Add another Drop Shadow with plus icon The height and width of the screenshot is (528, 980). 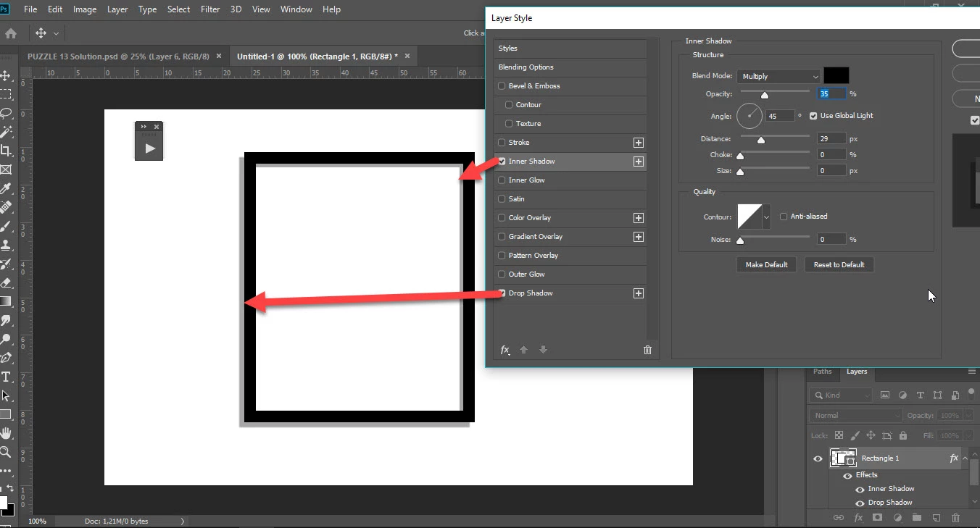pyautogui.click(x=638, y=293)
